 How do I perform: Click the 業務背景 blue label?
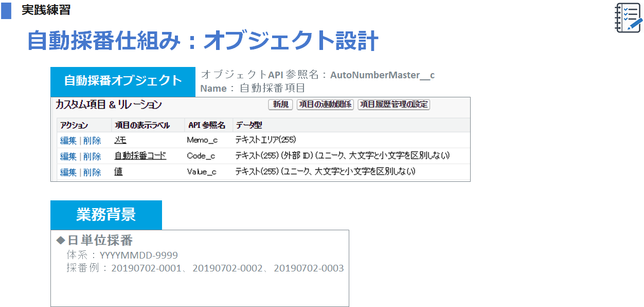(106, 215)
